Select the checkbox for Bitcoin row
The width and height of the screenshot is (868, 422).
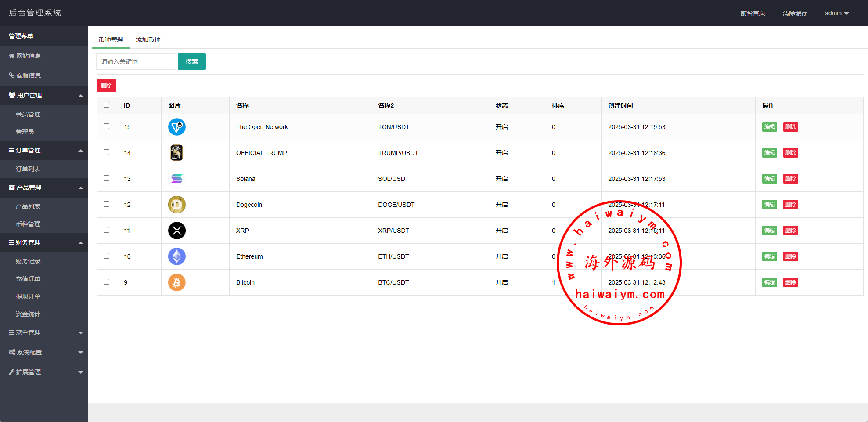106,282
